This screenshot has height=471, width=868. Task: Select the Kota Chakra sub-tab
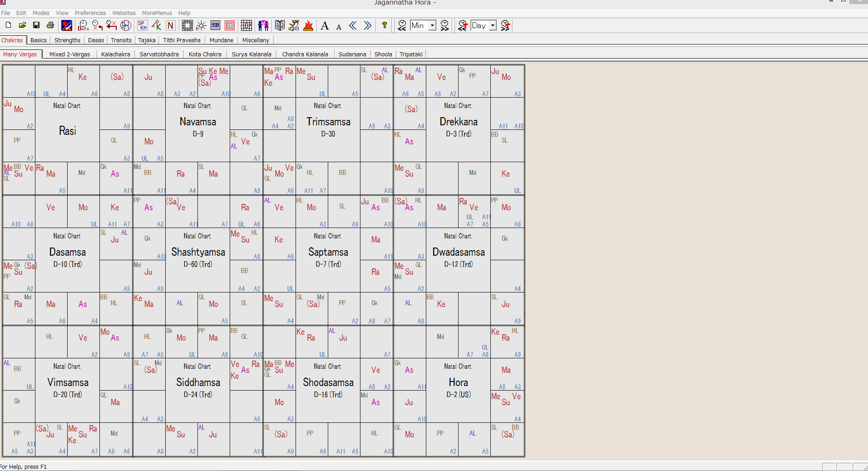pyautogui.click(x=205, y=54)
